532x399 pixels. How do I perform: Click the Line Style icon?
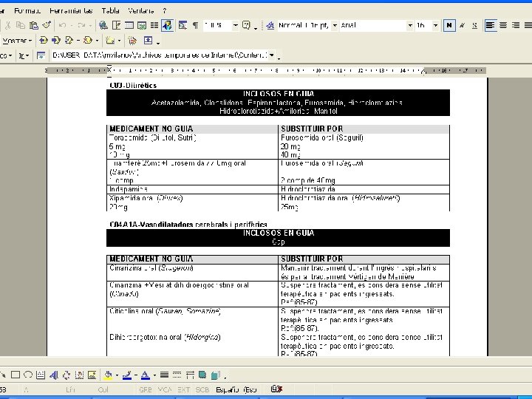(x=164, y=375)
